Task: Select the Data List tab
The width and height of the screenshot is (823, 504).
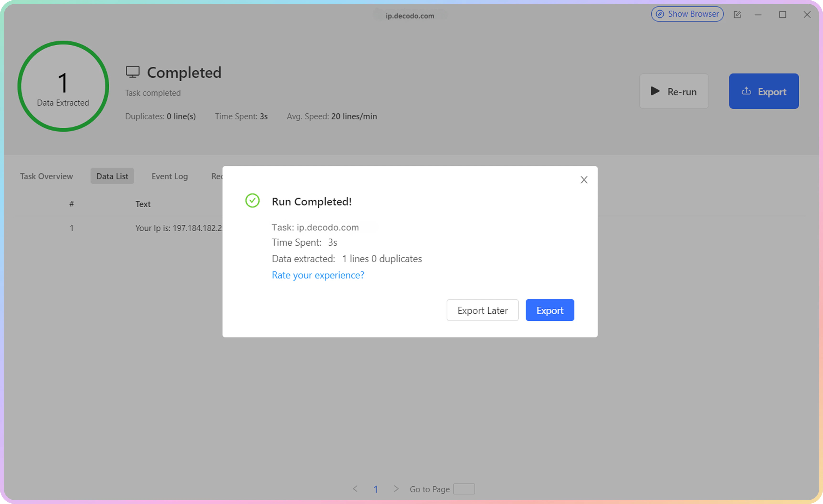Action: point(112,176)
